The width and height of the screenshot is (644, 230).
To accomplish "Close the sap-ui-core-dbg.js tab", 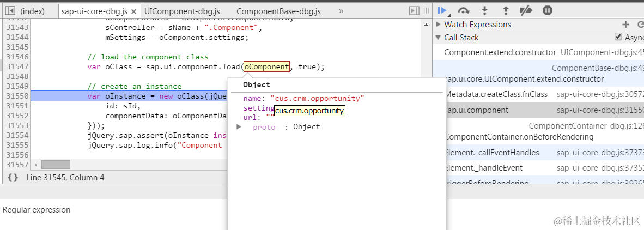I will (133, 11).
